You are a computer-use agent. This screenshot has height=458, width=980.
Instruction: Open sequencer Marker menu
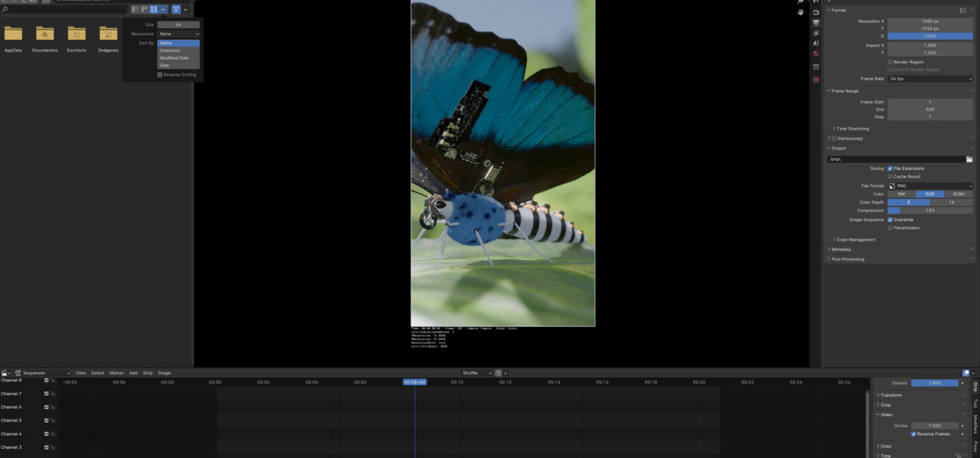[x=116, y=373]
